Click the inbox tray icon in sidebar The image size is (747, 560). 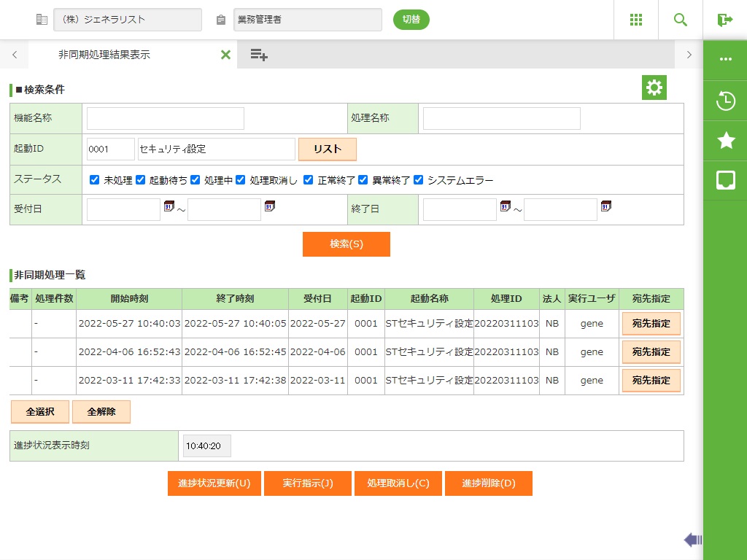725,180
